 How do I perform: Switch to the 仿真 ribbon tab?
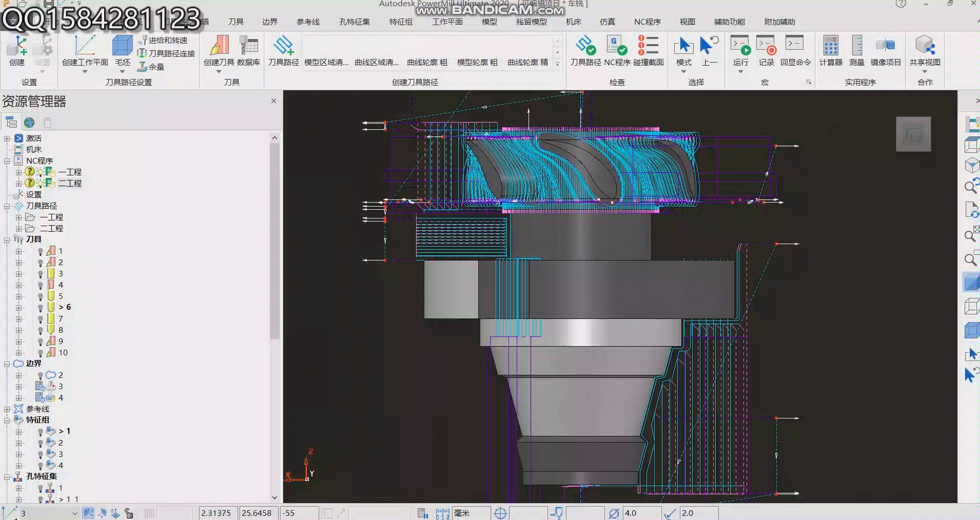[x=607, y=22]
